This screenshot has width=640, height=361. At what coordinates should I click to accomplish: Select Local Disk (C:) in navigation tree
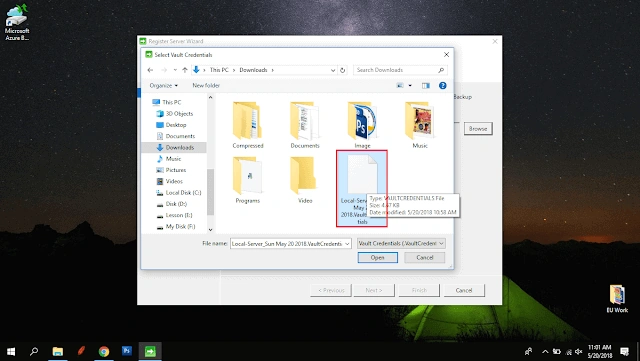click(179, 192)
